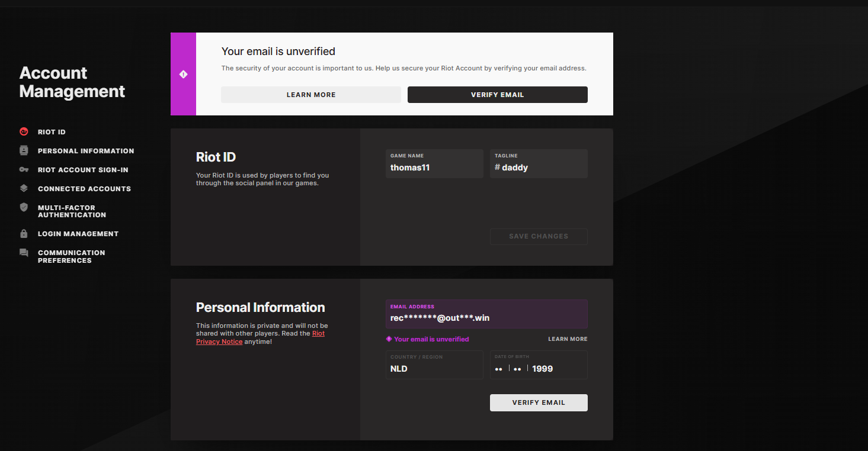This screenshot has height=451, width=868.
Task: Click the warning icon on the purple banner
Action: tap(183, 74)
